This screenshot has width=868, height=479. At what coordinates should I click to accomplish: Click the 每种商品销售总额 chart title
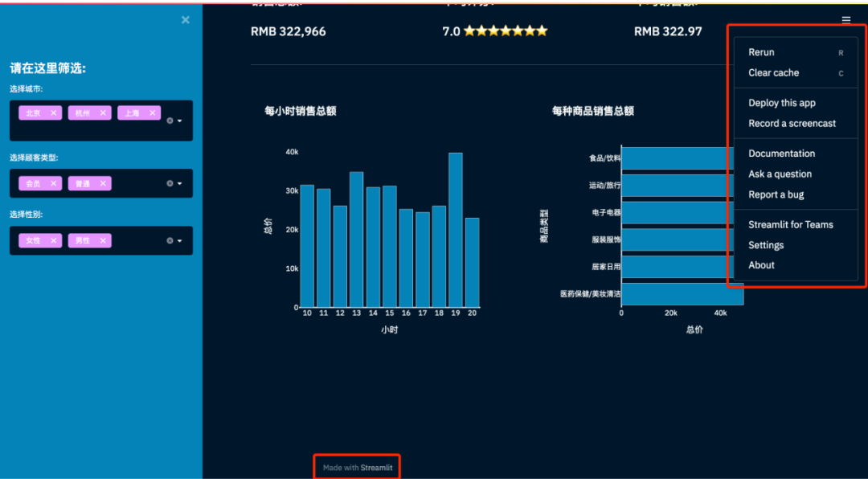[593, 111]
